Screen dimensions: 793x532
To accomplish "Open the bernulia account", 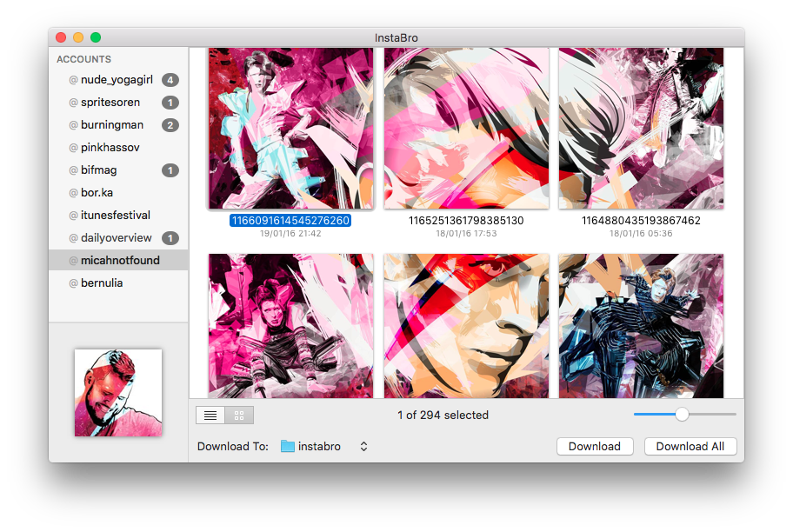I will click(118, 283).
